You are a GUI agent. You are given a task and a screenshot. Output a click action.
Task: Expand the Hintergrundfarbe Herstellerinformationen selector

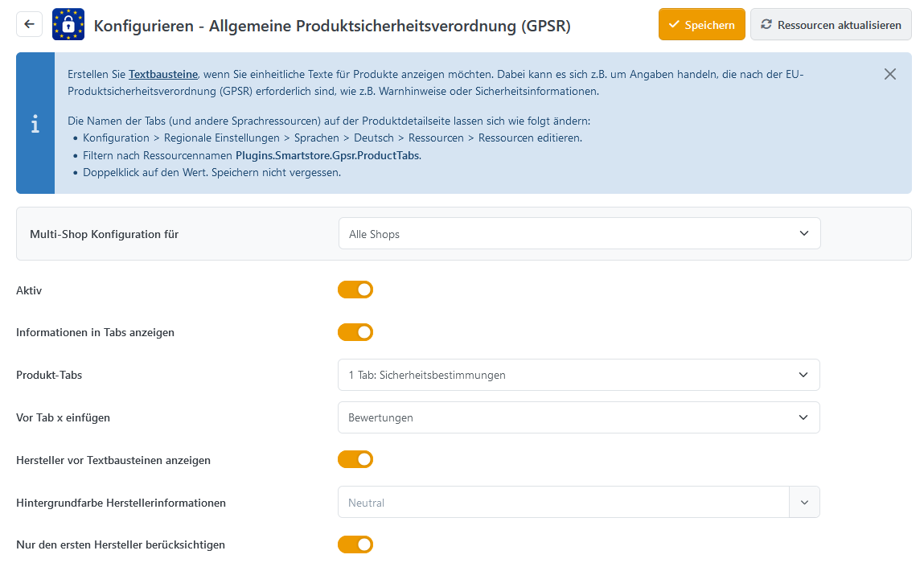click(x=804, y=502)
